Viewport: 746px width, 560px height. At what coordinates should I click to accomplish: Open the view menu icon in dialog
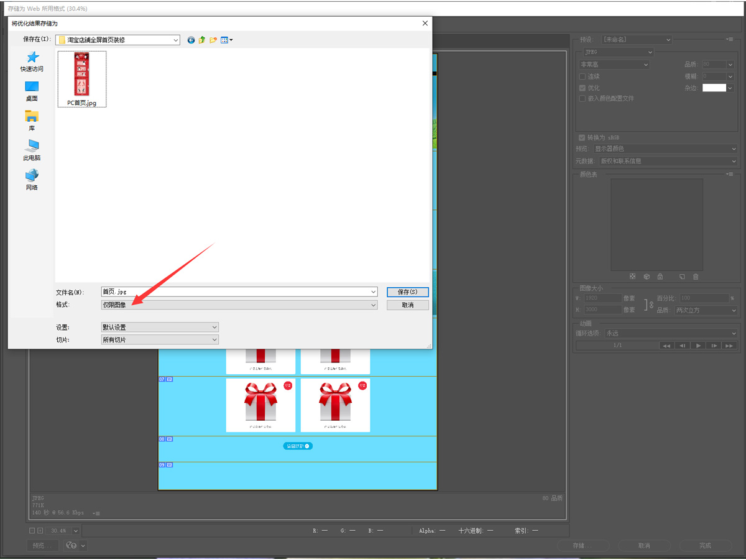[226, 40]
